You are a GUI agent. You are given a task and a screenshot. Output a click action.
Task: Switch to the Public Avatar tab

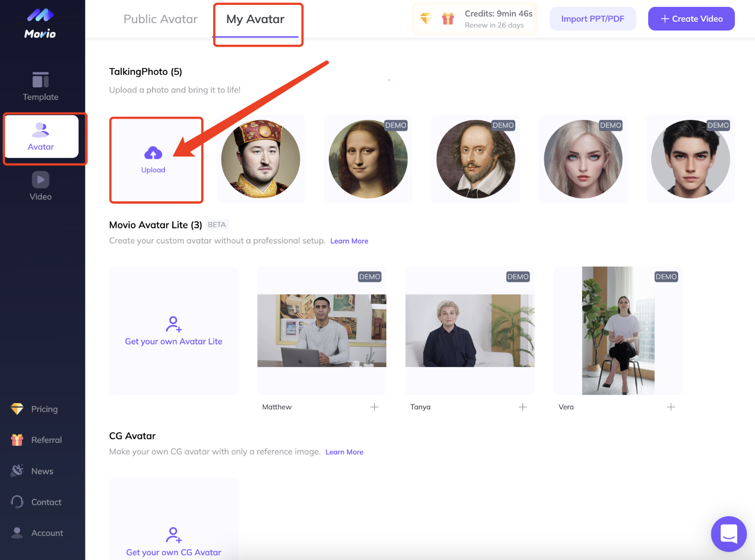coord(160,19)
